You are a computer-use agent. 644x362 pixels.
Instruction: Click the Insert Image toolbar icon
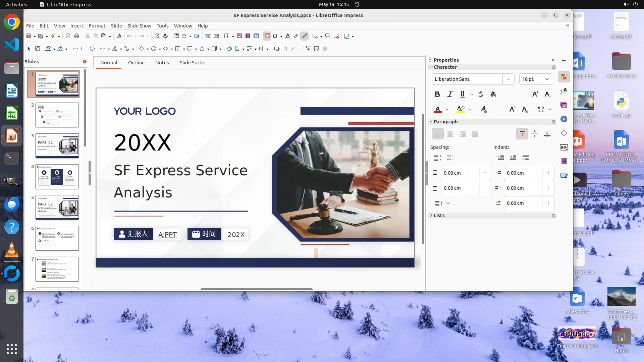pos(239,36)
